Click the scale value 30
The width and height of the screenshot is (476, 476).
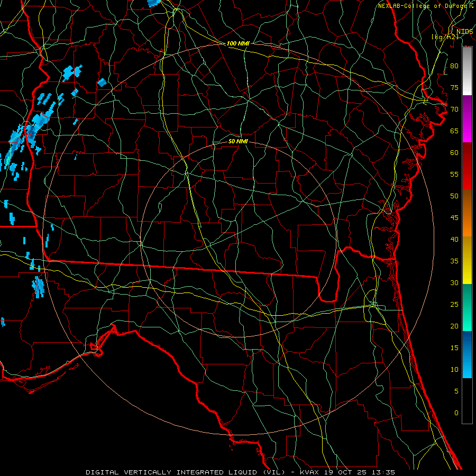[x=454, y=282]
